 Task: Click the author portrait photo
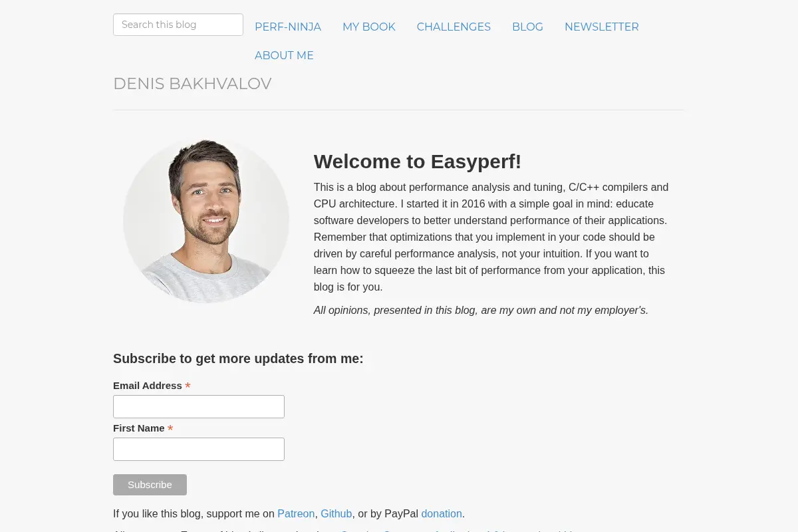point(206,220)
